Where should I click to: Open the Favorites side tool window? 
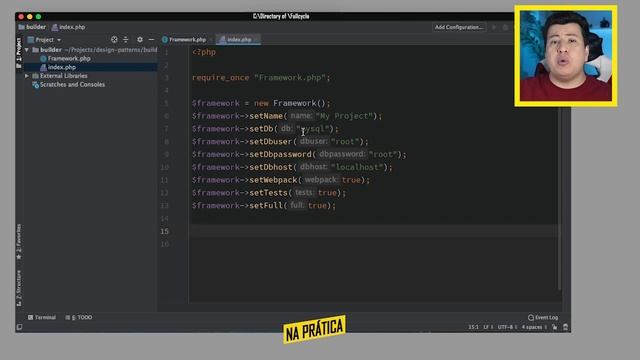click(x=19, y=242)
